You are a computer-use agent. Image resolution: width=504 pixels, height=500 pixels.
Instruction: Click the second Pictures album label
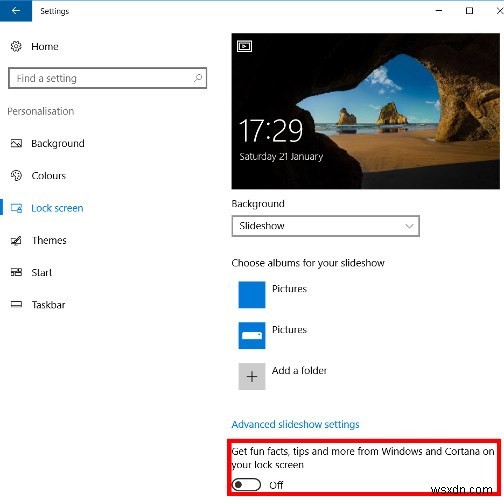click(289, 330)
